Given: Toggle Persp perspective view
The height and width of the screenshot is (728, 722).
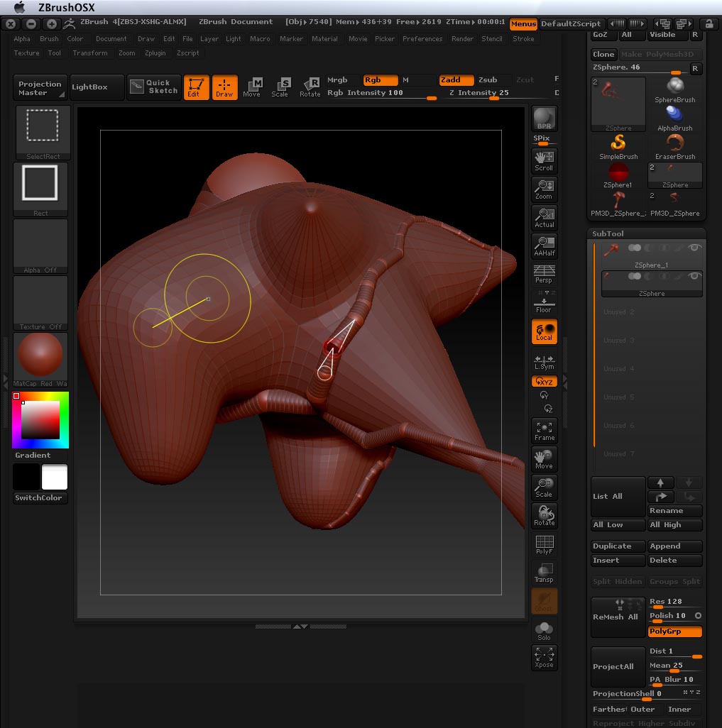Looking at the screenshot, I should click(544, 274).
